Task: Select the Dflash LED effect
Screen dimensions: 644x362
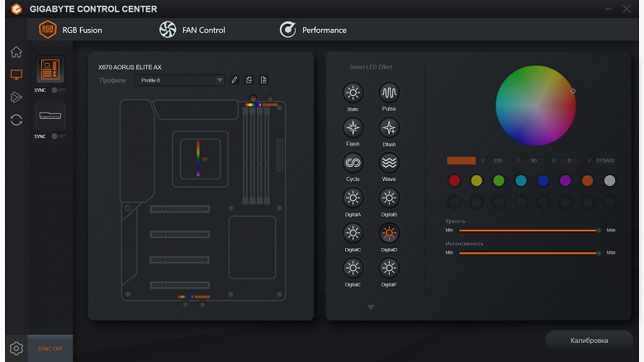Action: [389, 128]
